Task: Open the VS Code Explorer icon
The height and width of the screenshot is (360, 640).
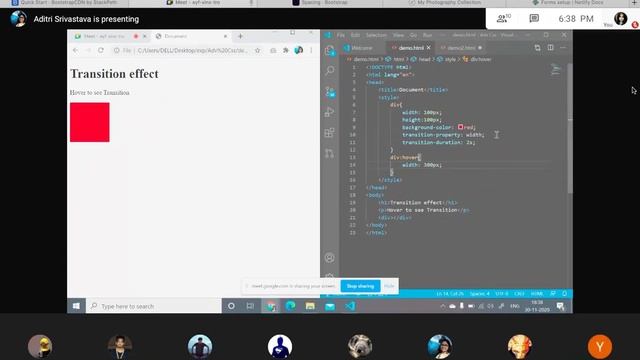Action: (x=330, y=51)
